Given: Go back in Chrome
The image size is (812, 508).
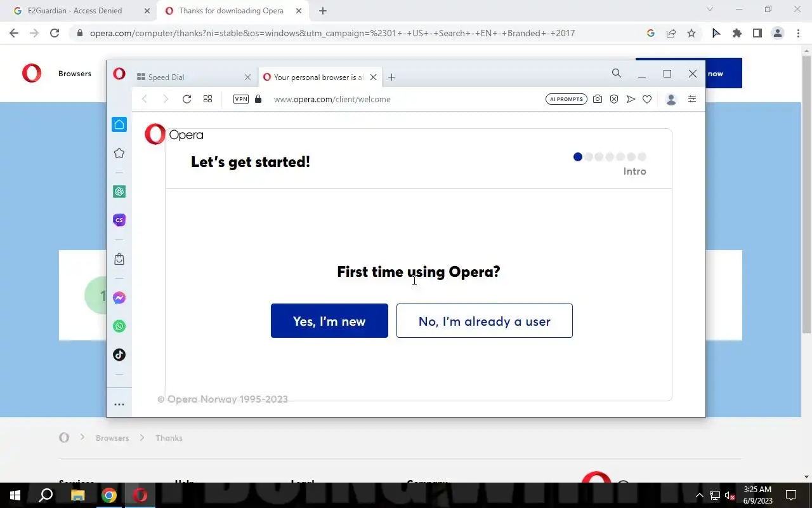Looking at the screenshot, I should pos(14,33).
